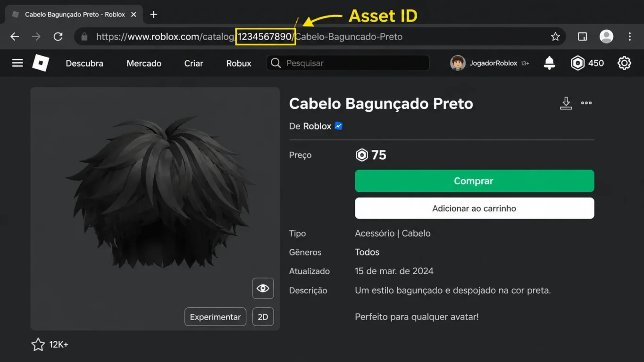The height and width of the screenshot is (362, 644).
Task: Open the Criar navigation item
Action: coord(193,63)
